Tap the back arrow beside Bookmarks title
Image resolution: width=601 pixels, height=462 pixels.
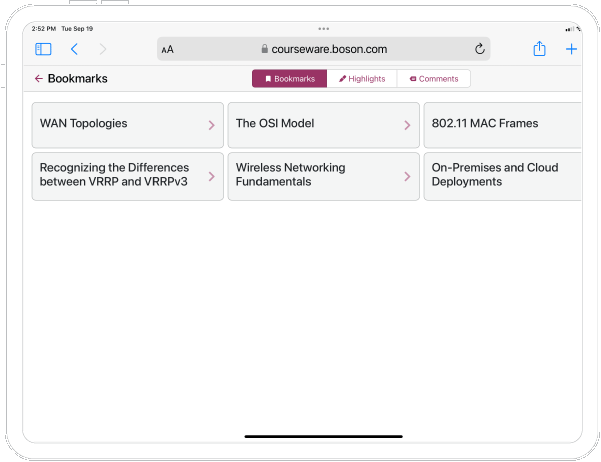pos(39,78)
